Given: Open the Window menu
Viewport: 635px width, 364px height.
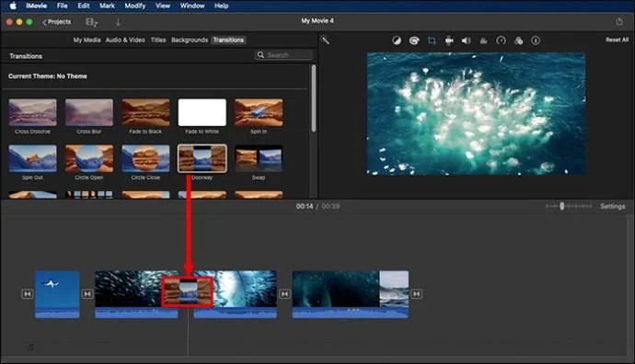Looking at the screenshot, I should tap(192, 6).
